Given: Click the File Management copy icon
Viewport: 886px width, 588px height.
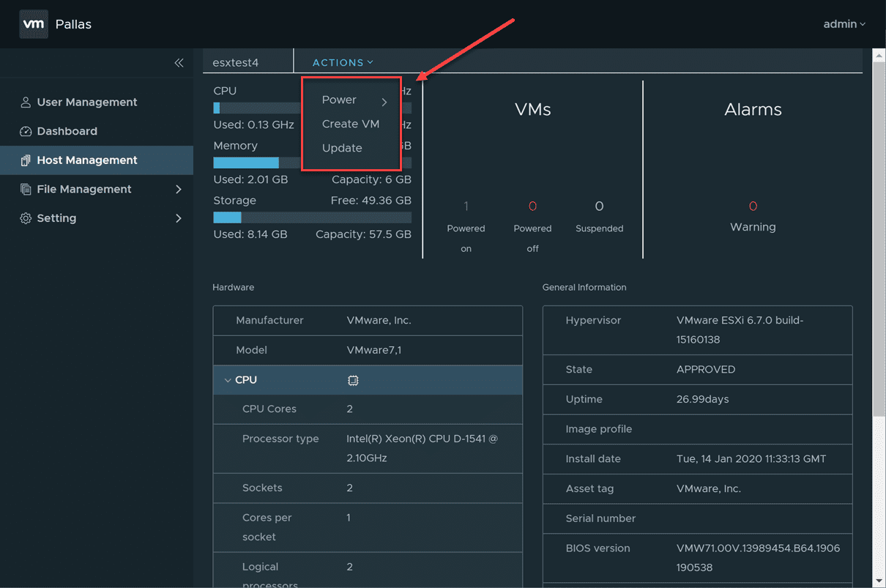Looking at the screenshot, I should pyautogui.click(x=26, y=190).
